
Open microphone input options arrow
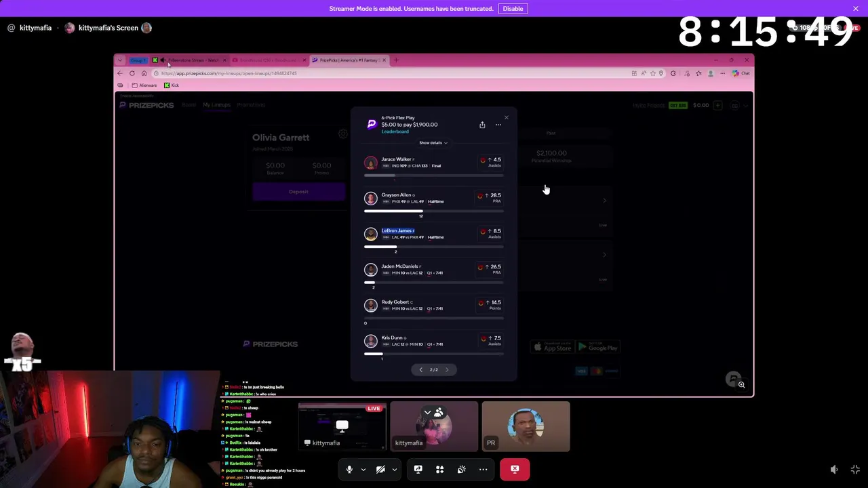(x=363, y=469)
